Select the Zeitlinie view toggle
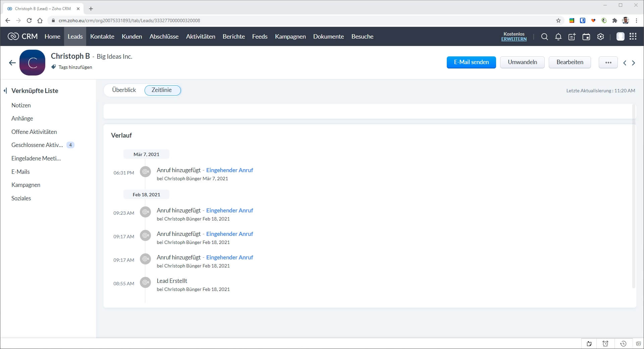The image size is (644, 349). [162, 90]
